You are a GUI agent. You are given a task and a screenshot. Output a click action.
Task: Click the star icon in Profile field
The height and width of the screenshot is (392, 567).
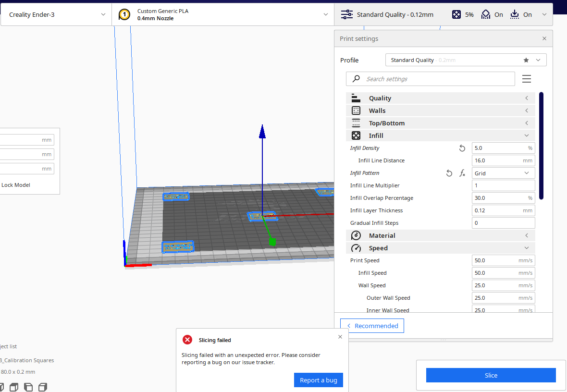526,60
